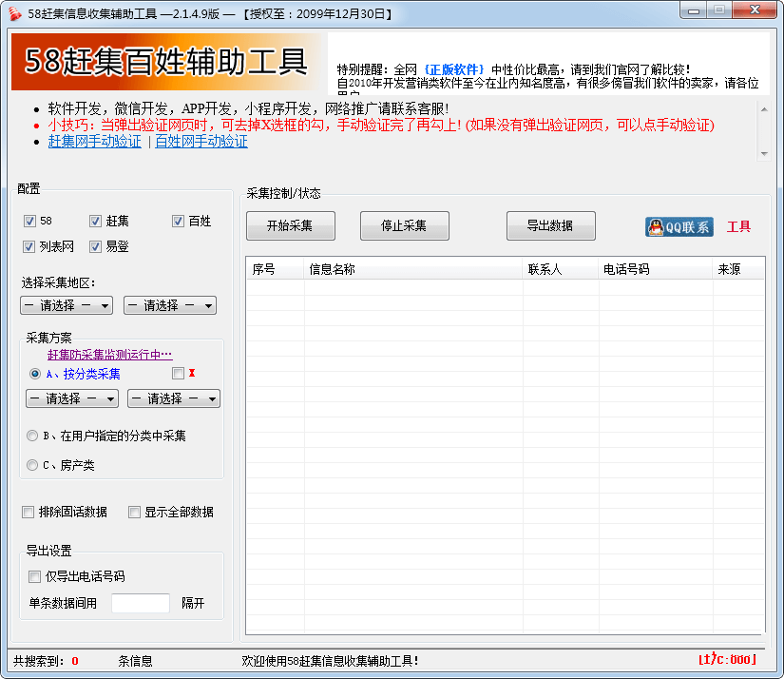
Task: Close the 58赶集 tool window
Action: coord(755,10)
